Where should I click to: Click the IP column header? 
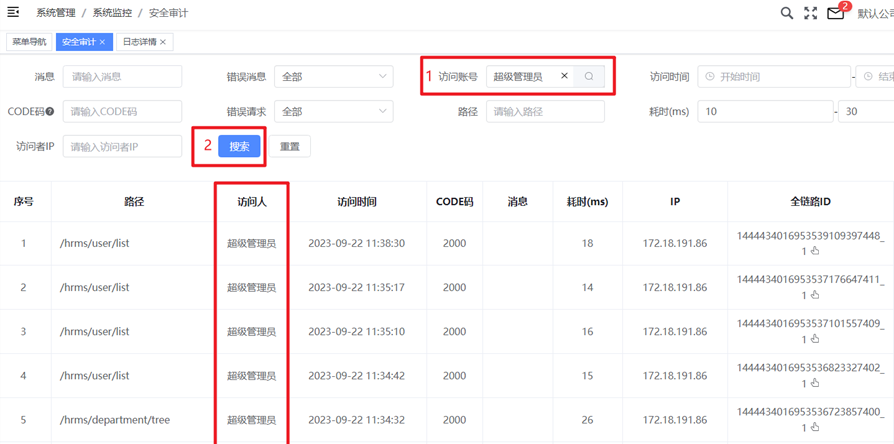coord(675,201)
